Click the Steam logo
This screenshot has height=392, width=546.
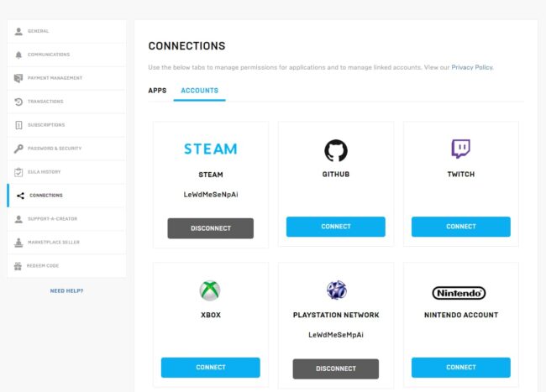210,149
